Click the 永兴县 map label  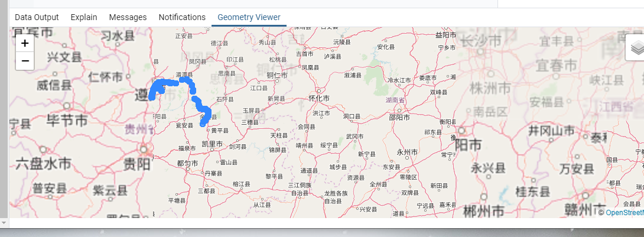[x=488, y=168]
